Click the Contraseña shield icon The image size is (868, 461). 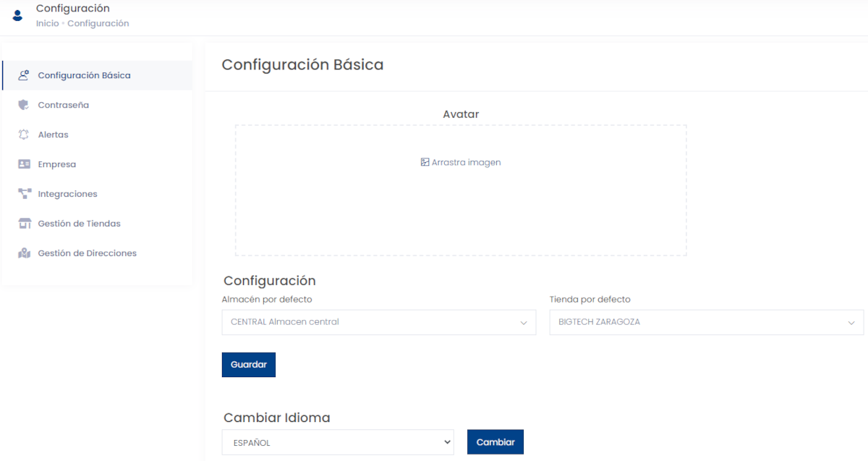(24, 105)
